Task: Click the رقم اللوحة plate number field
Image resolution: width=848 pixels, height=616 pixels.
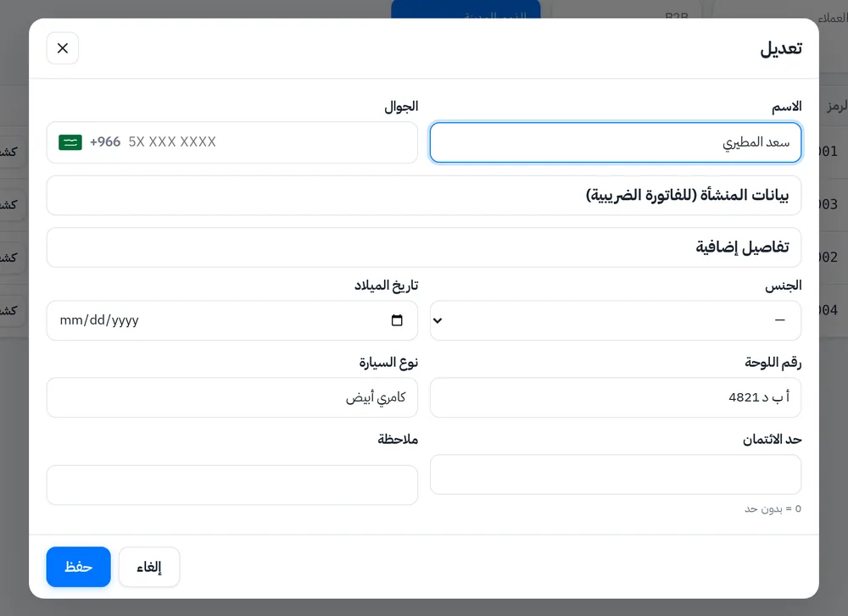Action: (x=616, y=397)
